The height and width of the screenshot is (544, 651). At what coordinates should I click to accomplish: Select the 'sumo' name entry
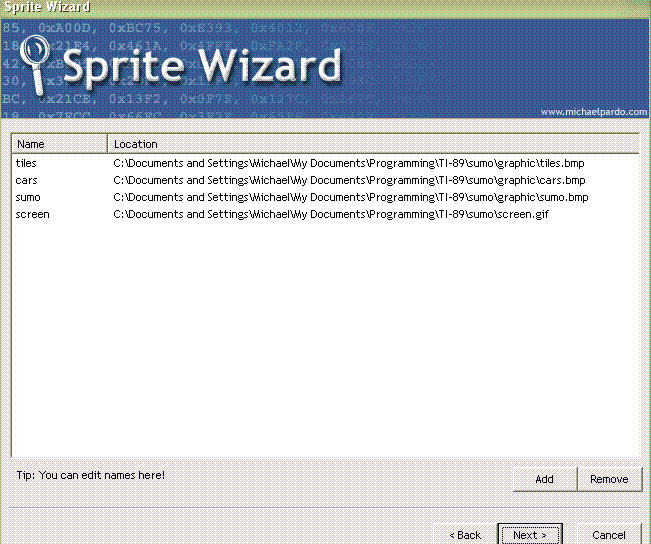point(28,197)
